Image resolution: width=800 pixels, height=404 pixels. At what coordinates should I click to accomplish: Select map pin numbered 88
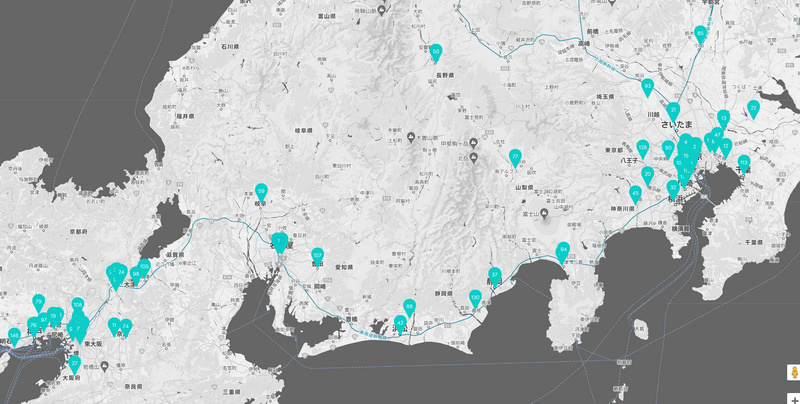408,307
